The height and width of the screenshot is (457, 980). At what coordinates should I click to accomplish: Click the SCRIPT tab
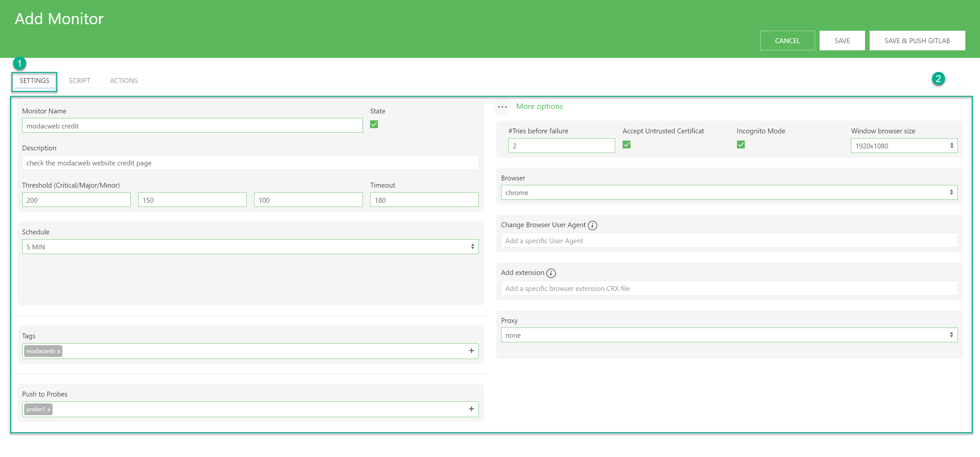point(79,80)
